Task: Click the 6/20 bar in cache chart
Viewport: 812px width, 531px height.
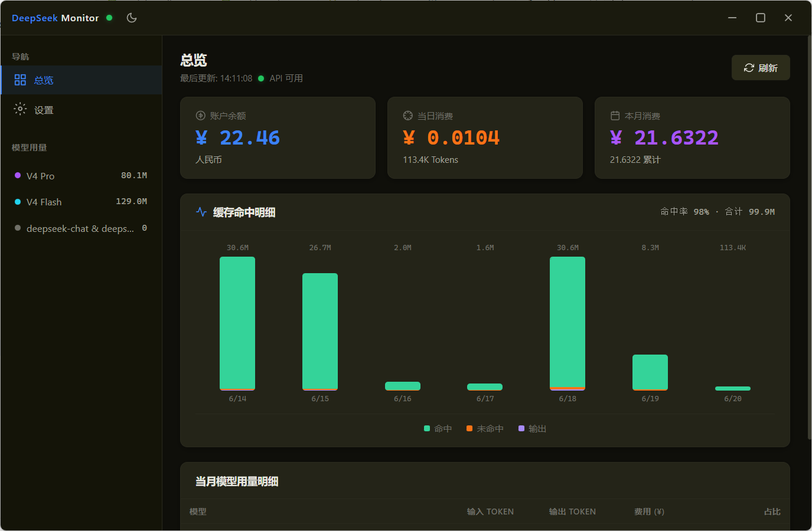Action: pyautogui.click(x=733, y=388)
